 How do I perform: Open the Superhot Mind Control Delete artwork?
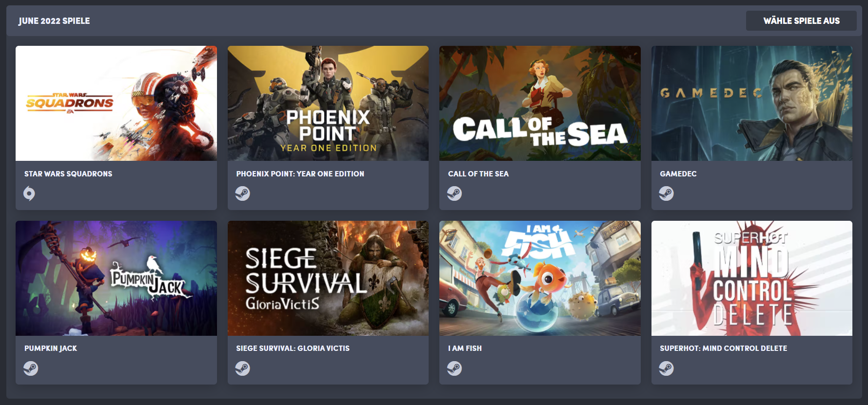point(752,278)
